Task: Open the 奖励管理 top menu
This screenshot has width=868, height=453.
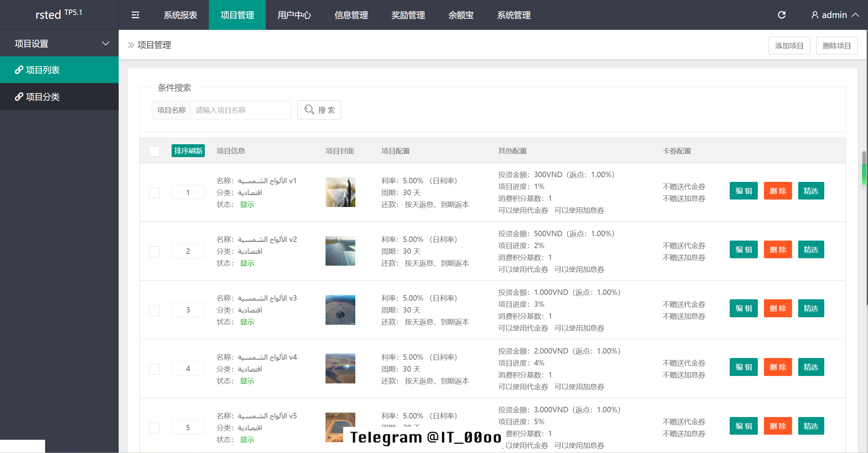Action: [408, 15]
